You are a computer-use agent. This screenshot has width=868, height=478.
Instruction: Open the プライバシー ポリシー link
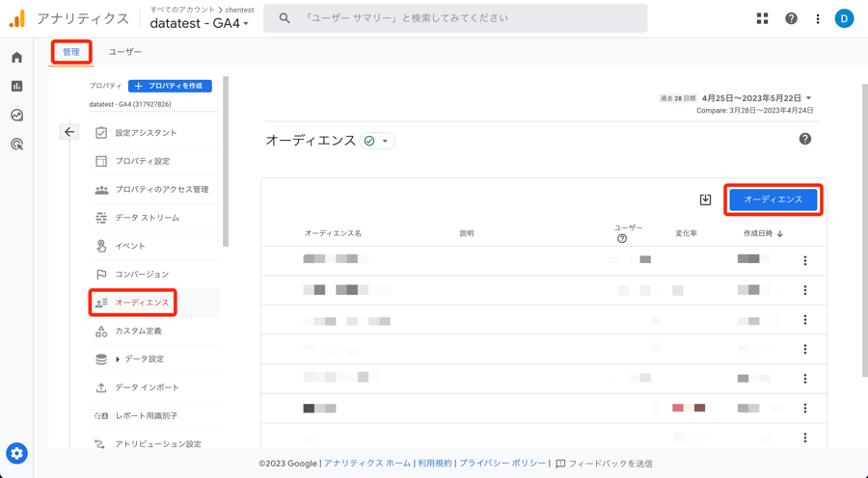(x=502, y=464)
